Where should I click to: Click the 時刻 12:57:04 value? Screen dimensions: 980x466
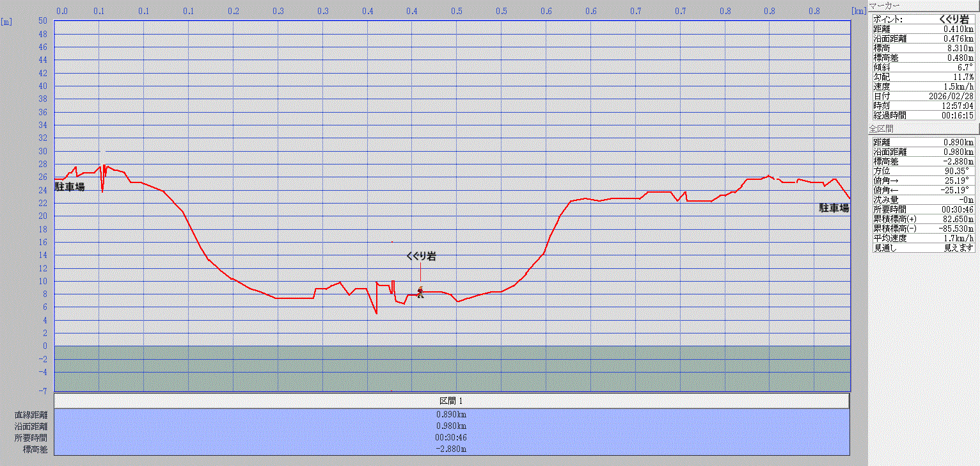pos(959,106)
